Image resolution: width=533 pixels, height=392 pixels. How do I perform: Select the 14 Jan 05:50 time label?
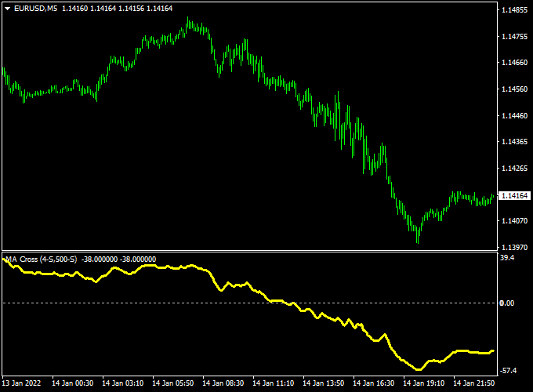(172, 383)
